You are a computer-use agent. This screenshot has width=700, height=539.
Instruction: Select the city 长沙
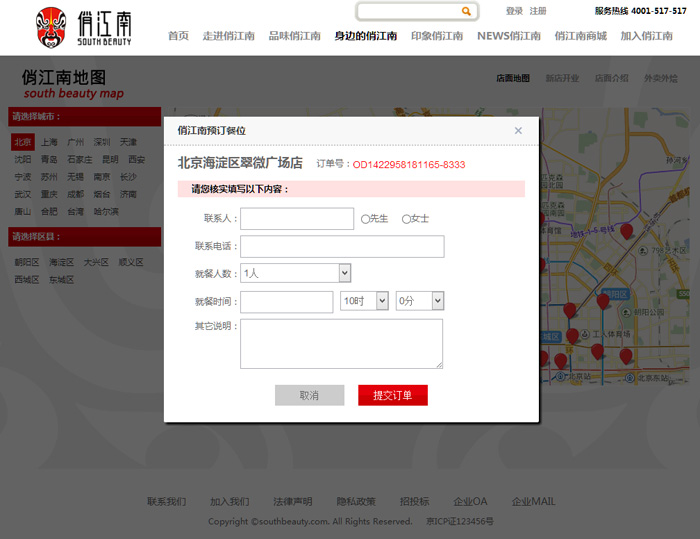(128, 177)
